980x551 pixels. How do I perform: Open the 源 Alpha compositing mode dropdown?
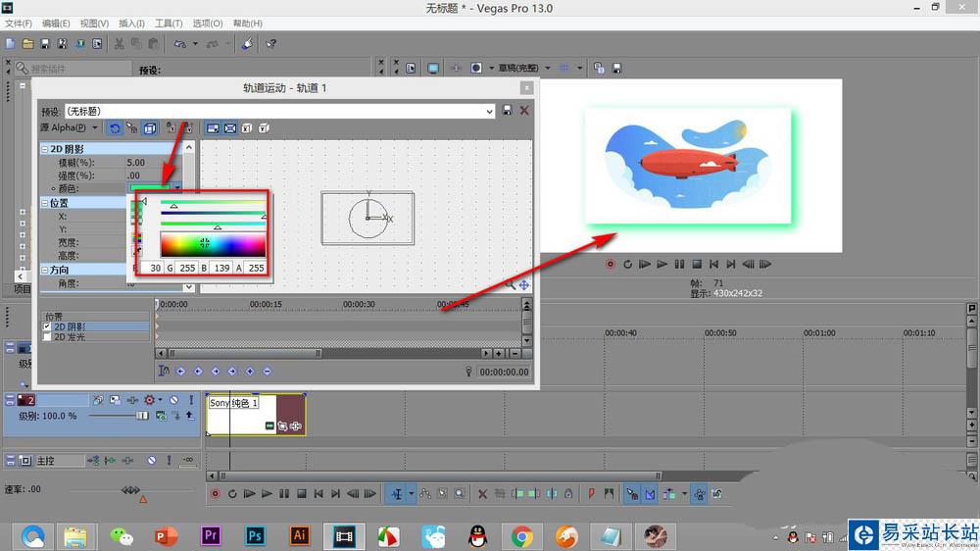coord(95,127)
